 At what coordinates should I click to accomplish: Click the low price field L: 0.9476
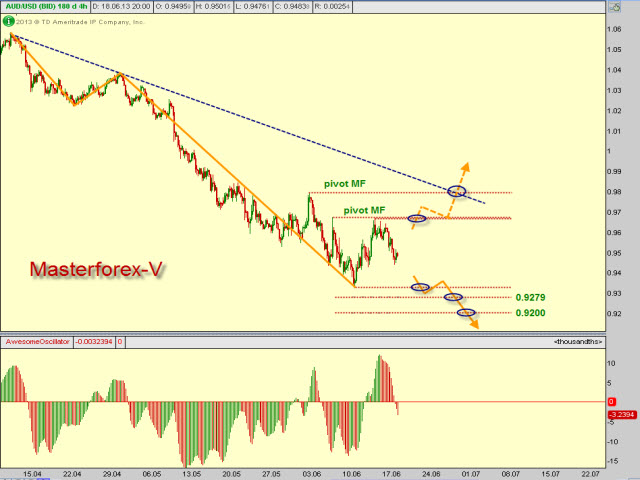click(x=253, y=7)
